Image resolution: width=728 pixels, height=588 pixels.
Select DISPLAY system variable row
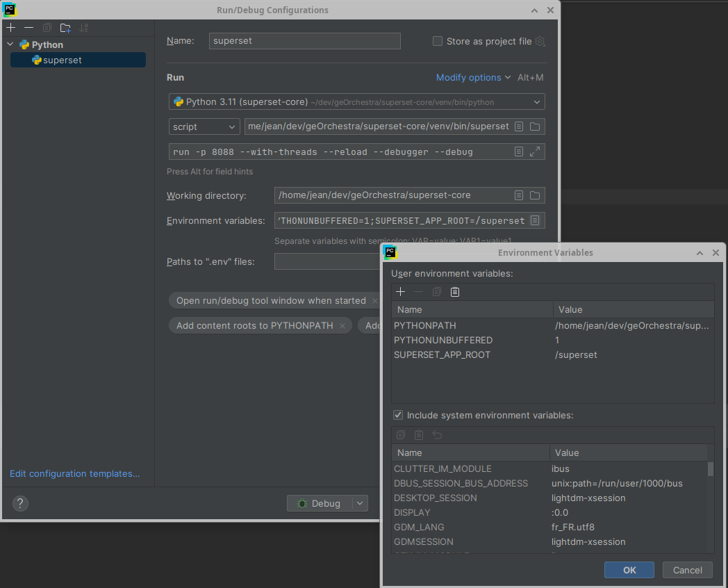tap(549, 513)
